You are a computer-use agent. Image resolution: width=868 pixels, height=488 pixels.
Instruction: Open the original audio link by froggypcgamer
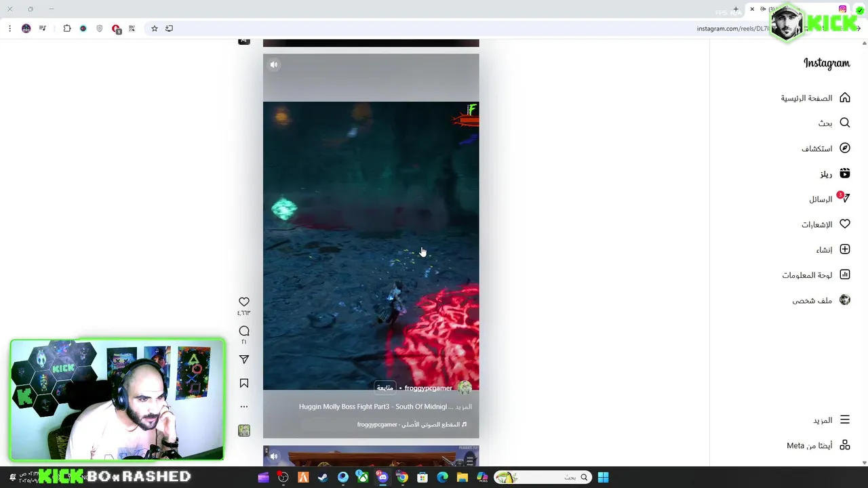point(412,424)
